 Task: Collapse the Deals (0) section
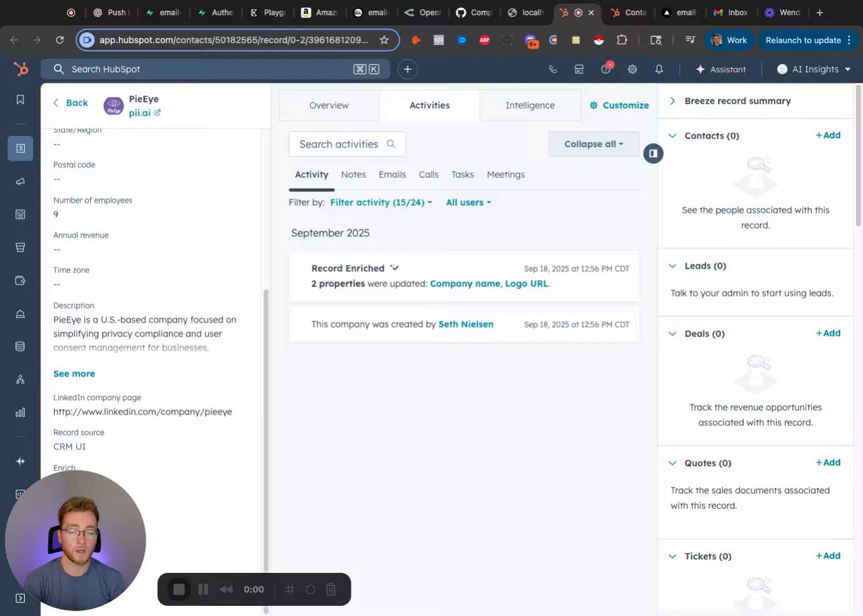point(672,334)
